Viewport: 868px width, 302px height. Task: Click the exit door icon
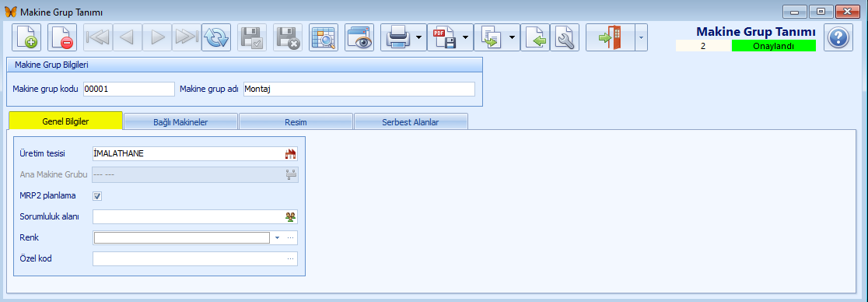pyautogui.click(x=611, y=37)
